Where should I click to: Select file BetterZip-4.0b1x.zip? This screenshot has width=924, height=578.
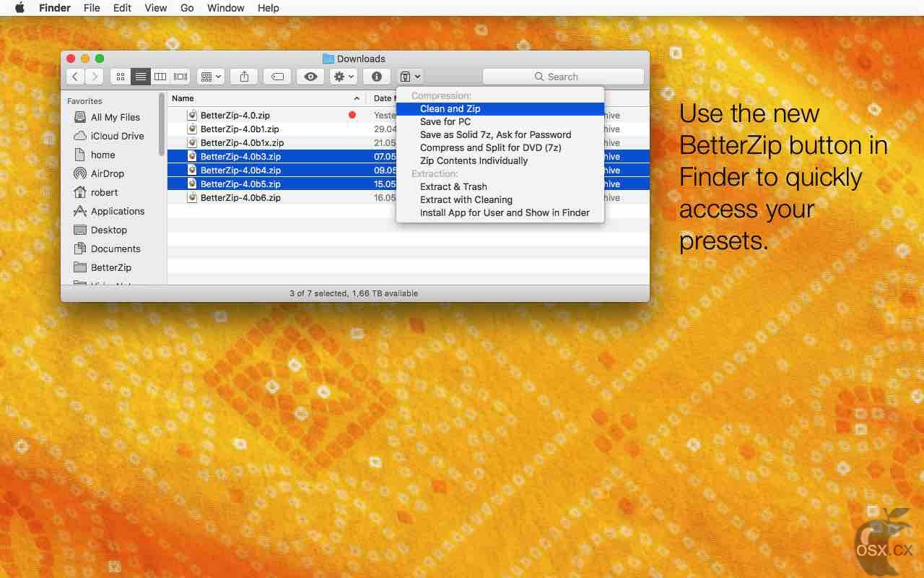coord(242,143)
